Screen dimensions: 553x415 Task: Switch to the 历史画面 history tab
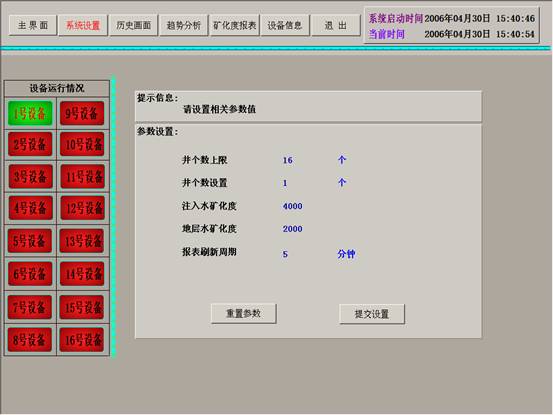(134, 25)
